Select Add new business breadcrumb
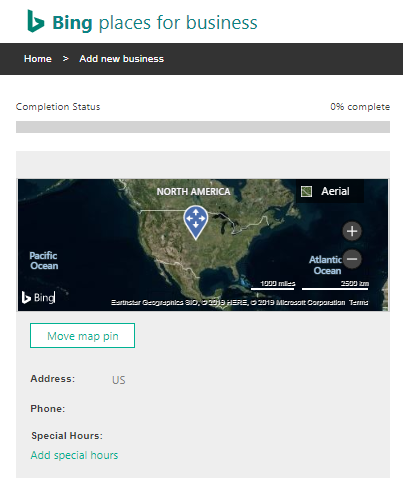This screenshot has height=491, width=403. (x=121, y=59)
